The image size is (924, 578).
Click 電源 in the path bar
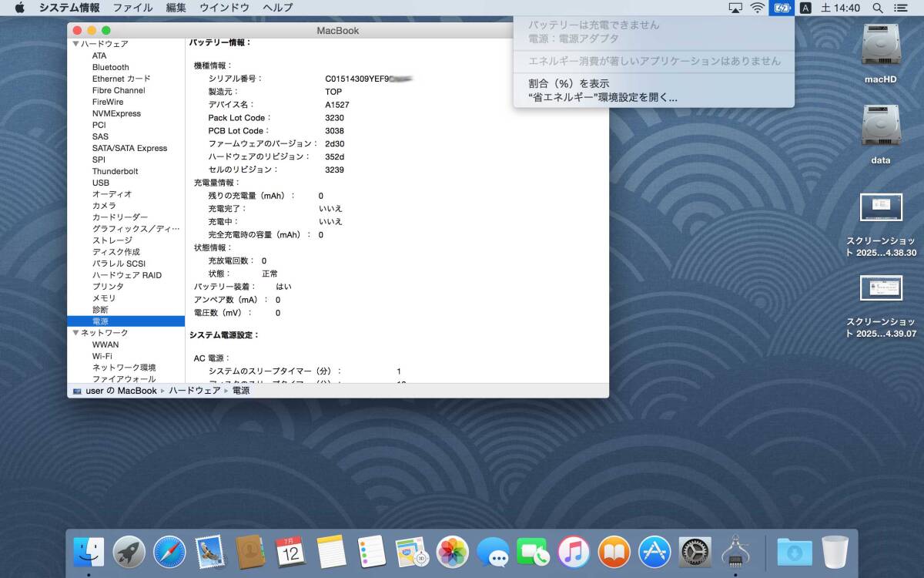click(x=241, y=391)
